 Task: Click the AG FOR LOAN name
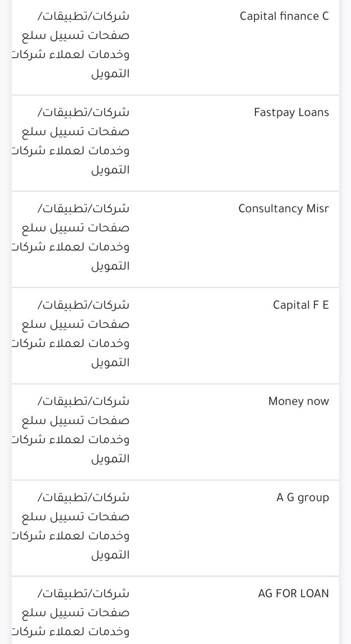293,594
